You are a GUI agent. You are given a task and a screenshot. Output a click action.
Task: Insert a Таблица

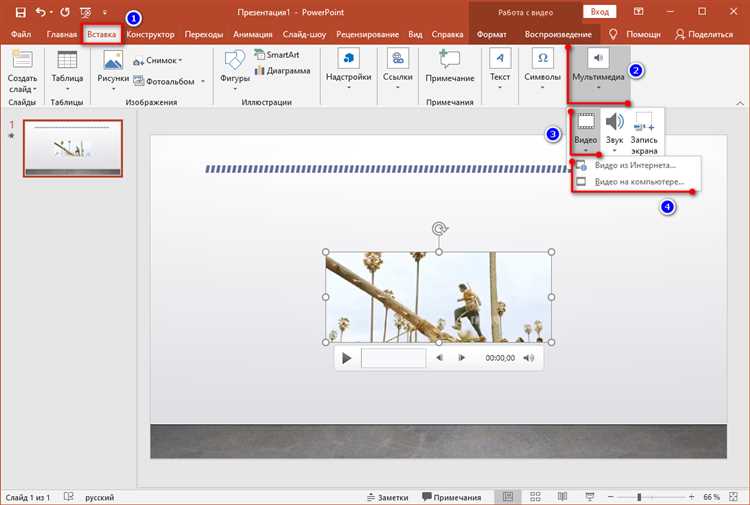pos(67,70)
